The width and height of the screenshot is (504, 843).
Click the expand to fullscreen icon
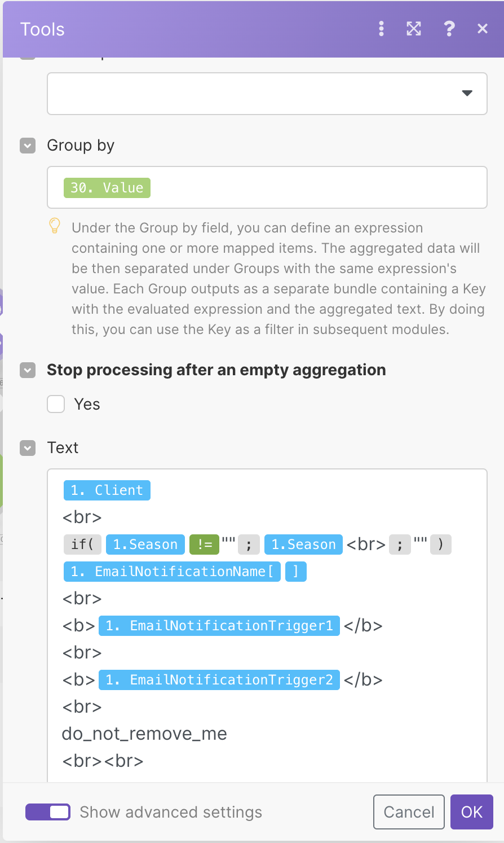pyautogui.click(x=414, y=29)
